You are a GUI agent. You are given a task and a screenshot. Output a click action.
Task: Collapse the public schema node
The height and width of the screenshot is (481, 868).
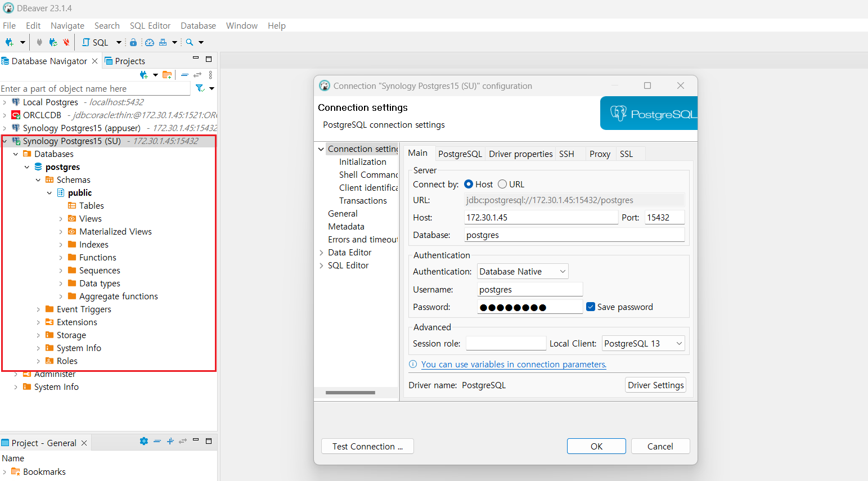pos(50,193)
